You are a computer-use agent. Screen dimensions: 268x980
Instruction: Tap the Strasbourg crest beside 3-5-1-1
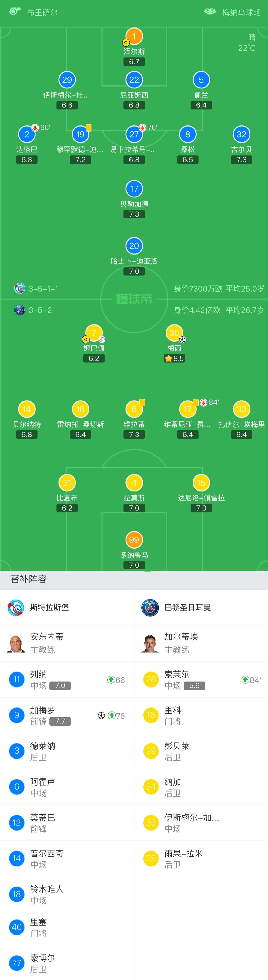19,288
